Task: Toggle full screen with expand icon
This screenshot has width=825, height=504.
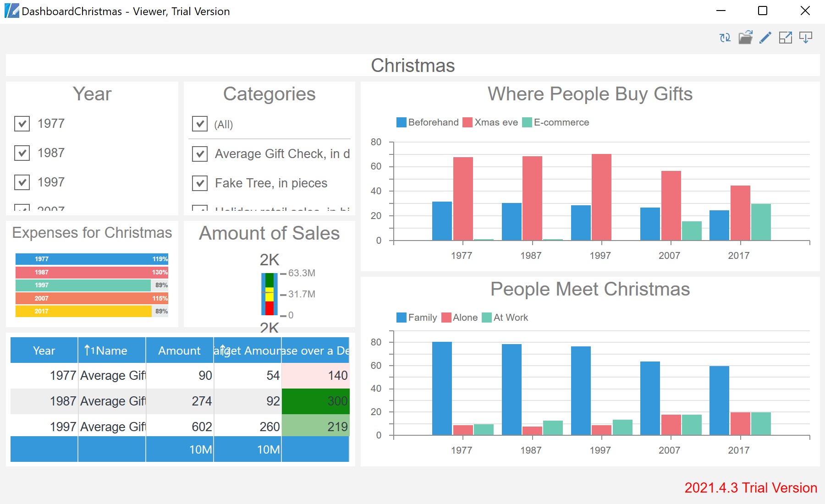Action: pos(786,38)
